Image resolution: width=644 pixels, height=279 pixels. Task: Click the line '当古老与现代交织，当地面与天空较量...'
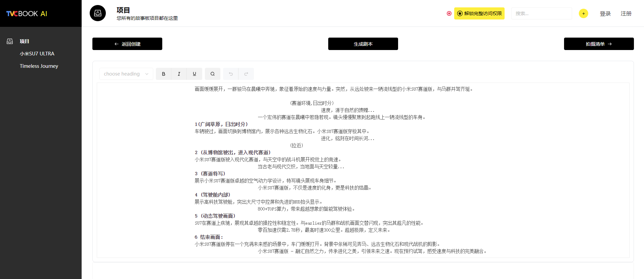[x=301, y=167]
